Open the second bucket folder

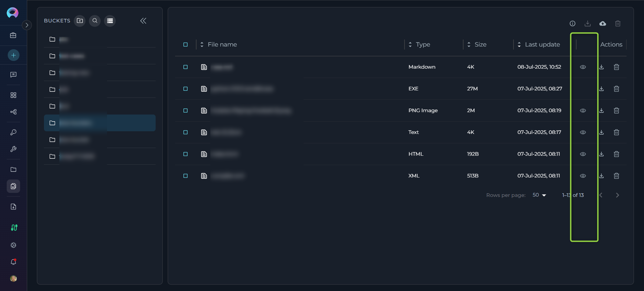100,56
